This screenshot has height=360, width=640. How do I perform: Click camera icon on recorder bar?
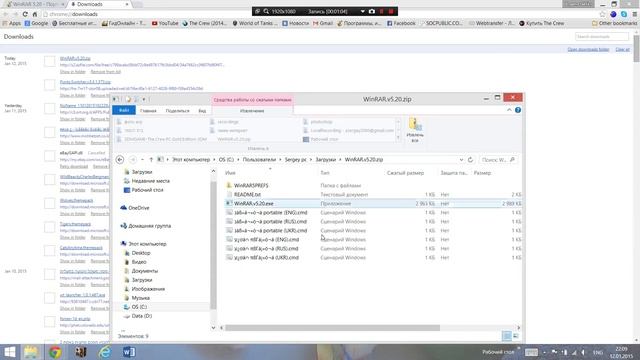click(371, 11)
